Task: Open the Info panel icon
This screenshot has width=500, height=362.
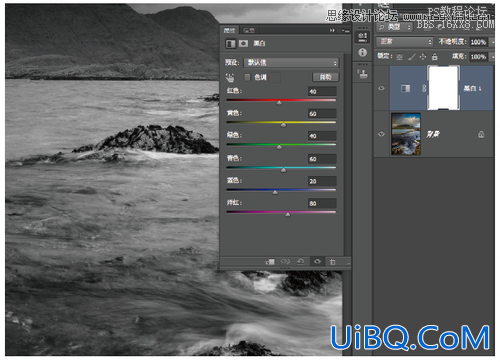Action: (363, 53)
